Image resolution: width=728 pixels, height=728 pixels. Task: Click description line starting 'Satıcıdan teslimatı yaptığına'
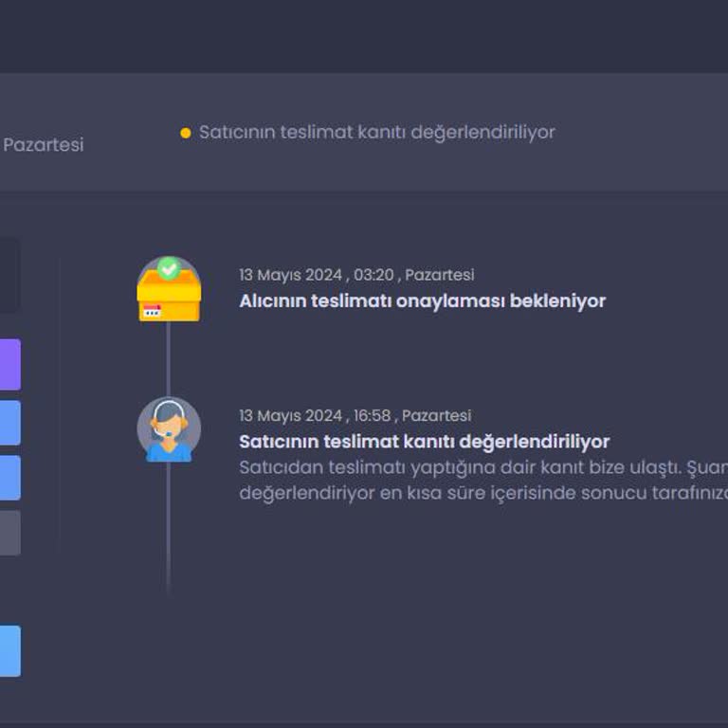tap(483, 467)
